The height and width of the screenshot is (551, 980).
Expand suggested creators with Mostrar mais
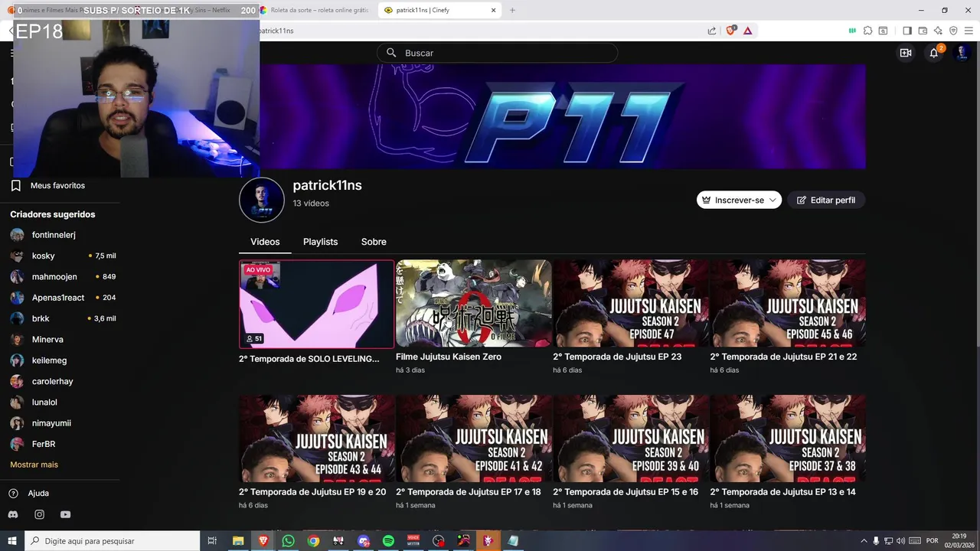[34, 465]
